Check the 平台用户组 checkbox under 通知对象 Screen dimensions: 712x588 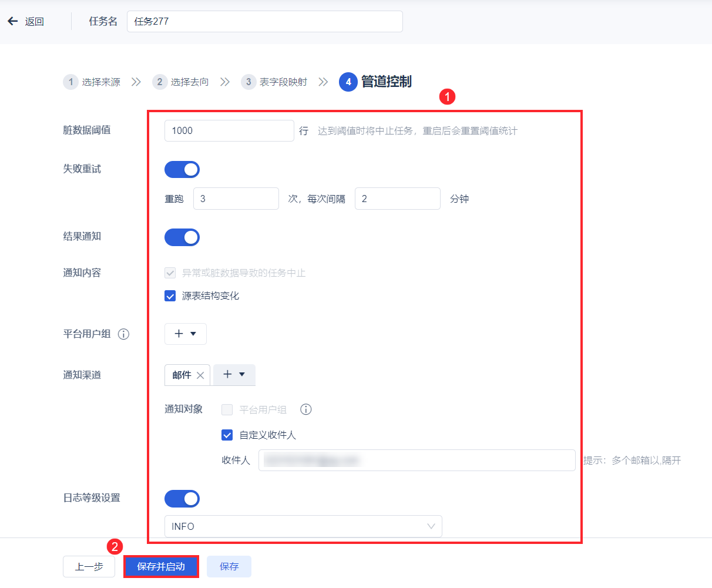(227, 409)
